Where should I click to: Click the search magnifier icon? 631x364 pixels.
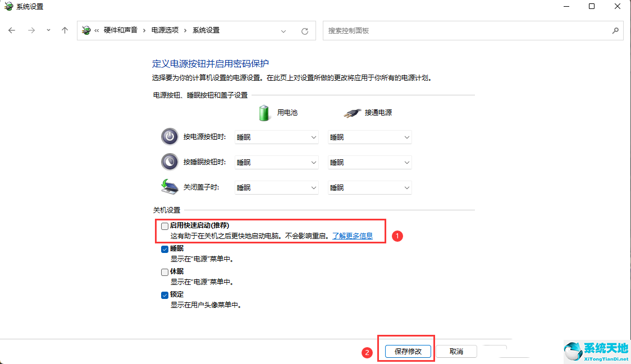tap(615, 31)
